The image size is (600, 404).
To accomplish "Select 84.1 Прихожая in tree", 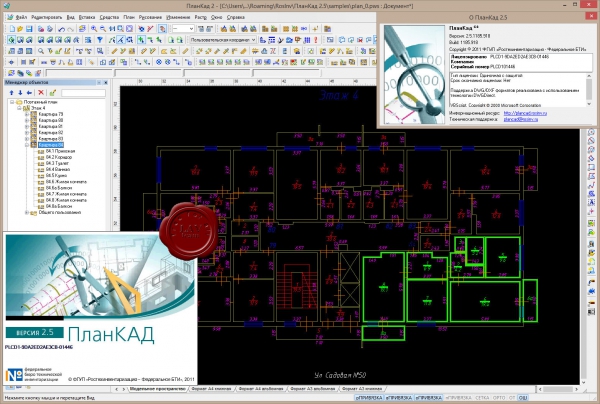I will click(60, 151).
